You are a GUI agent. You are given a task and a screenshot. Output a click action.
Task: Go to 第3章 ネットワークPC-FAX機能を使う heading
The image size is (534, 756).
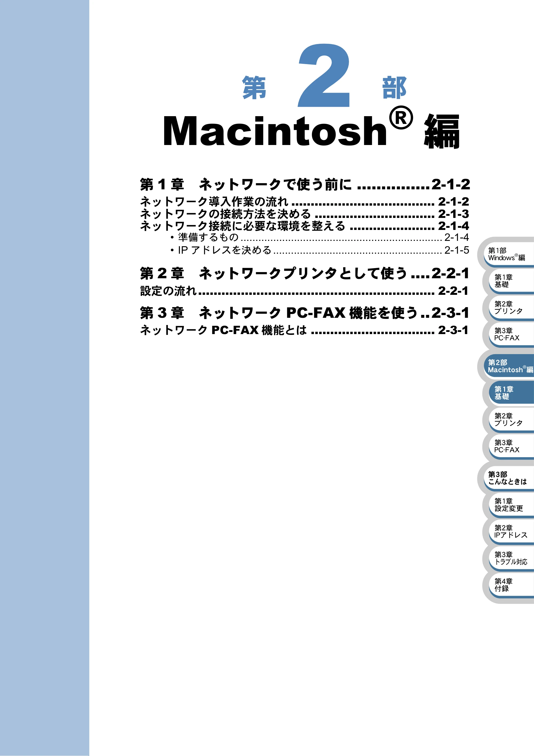(x=305, y=312)
